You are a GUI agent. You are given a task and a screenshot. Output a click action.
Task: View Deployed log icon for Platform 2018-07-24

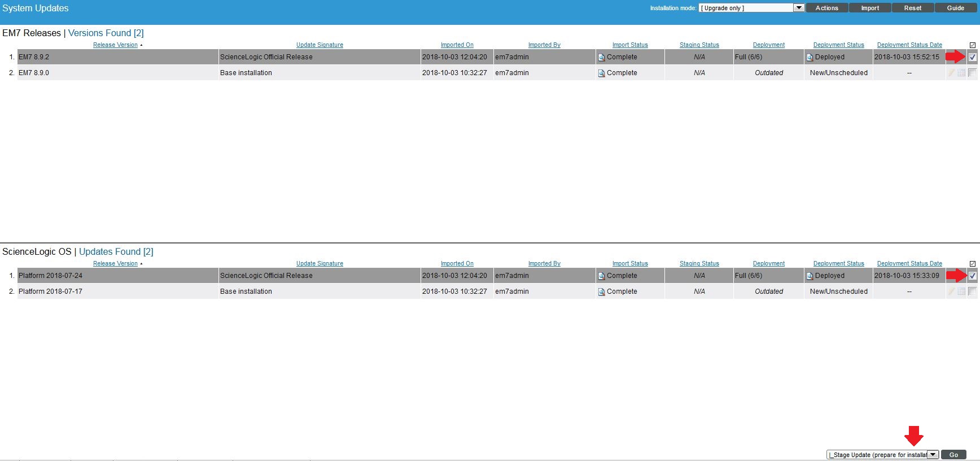coord(810,276)
